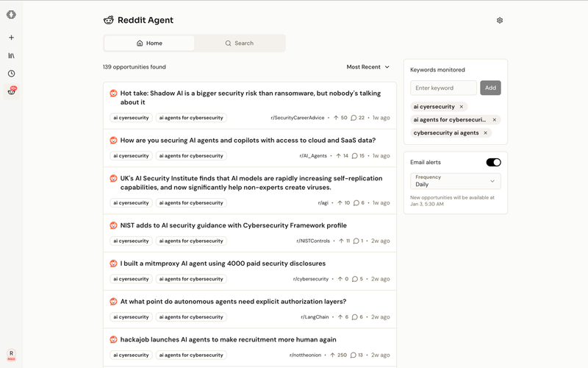Open the settings gear icon

coord(500,21)
